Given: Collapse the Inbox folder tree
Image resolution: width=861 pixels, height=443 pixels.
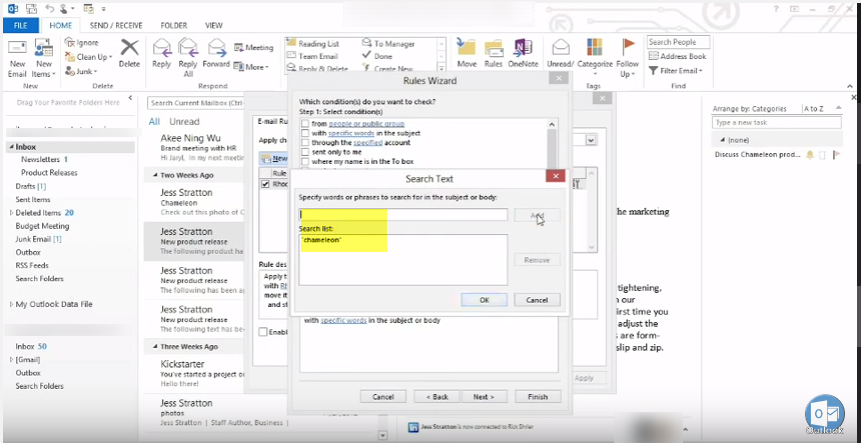Looking at the screenshot, I should [x=11, y=147].
